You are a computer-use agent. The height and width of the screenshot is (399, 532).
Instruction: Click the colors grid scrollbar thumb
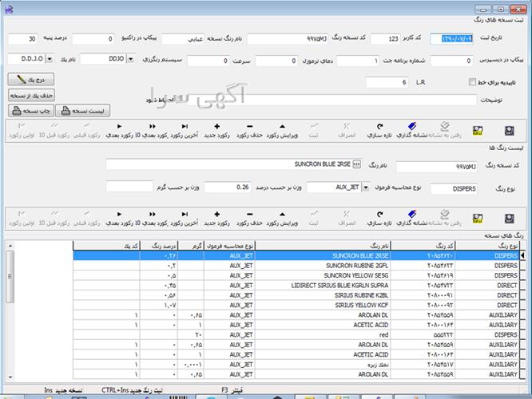(x=10, y=277)
